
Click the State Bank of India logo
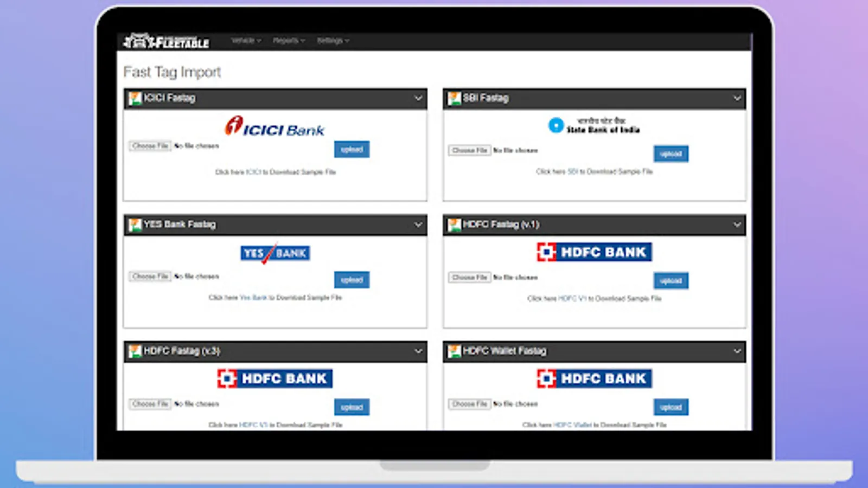coord(593,125)
